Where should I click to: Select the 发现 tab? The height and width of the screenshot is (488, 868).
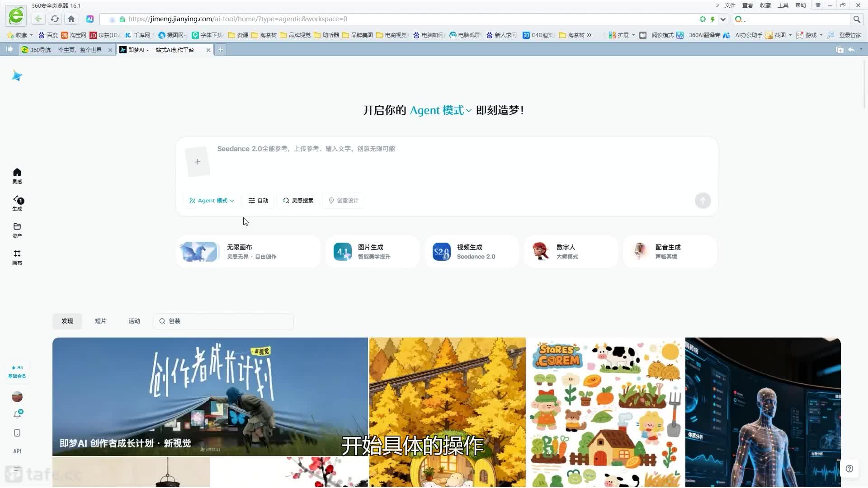coord(67,321)
